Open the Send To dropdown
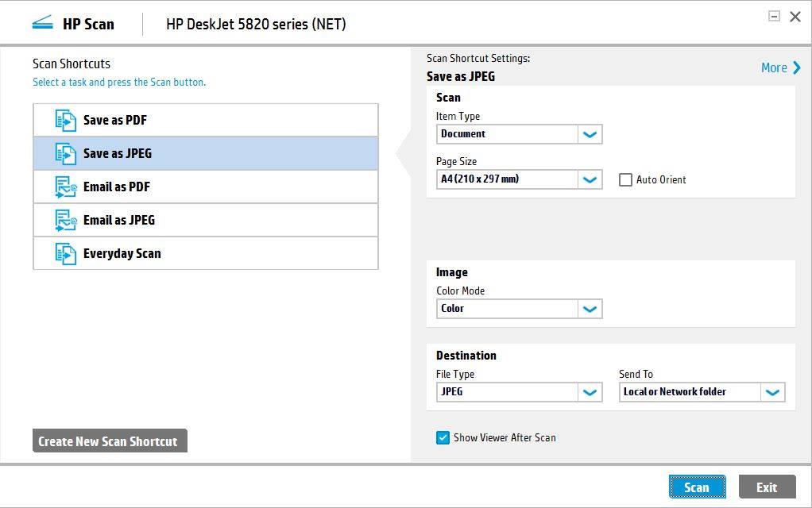The image size is (812, 508). coord(772,392)
